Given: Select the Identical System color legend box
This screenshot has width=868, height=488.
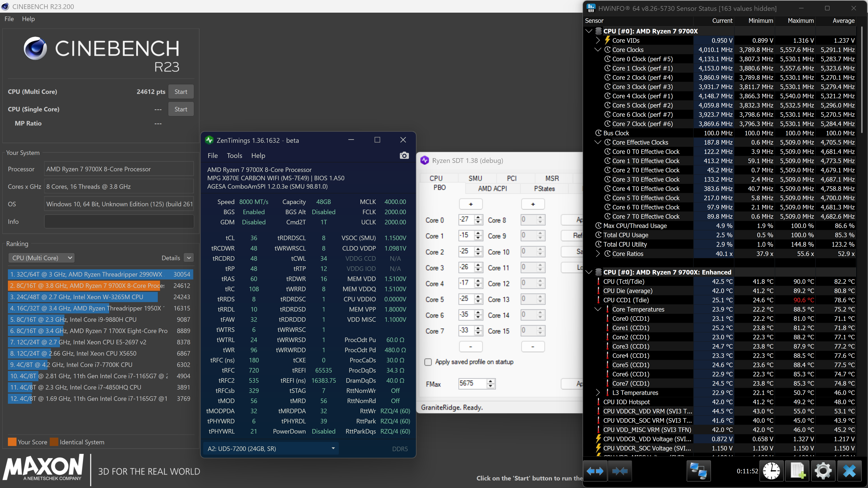Looking at the screenshot, I should pyautogui.click(x=54, y=442).
